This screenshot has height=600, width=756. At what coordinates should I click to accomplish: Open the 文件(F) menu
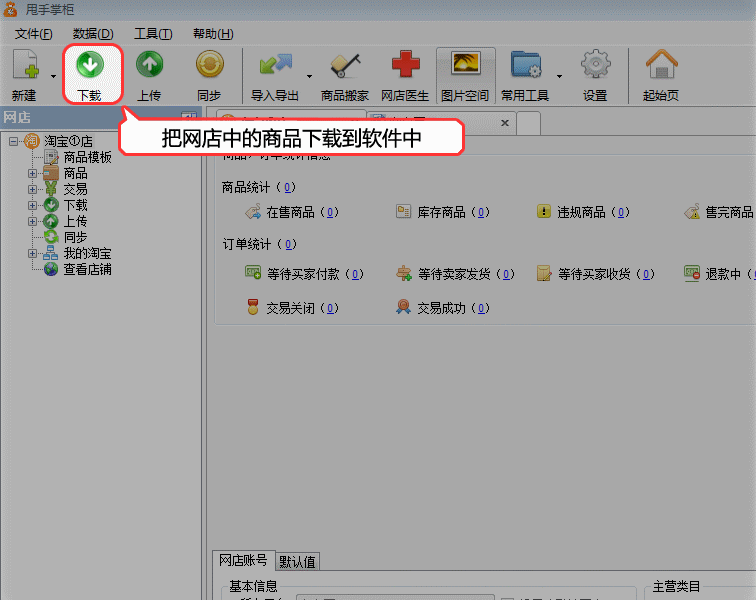[x=33, y=34]
